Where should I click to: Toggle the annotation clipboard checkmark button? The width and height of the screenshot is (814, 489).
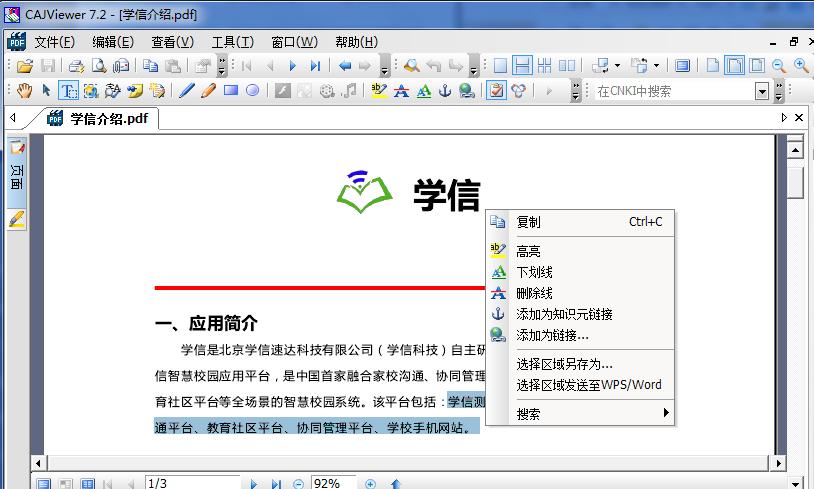(496, 91)
